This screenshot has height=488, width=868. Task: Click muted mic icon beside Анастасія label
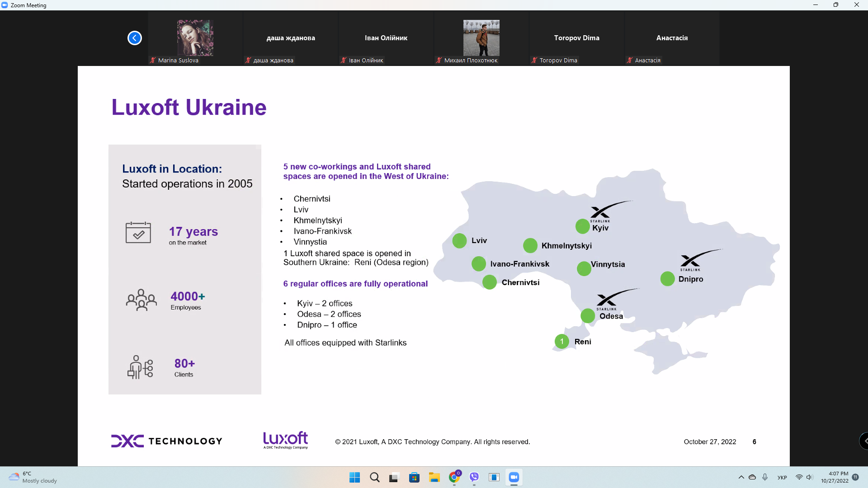(630, 60)
